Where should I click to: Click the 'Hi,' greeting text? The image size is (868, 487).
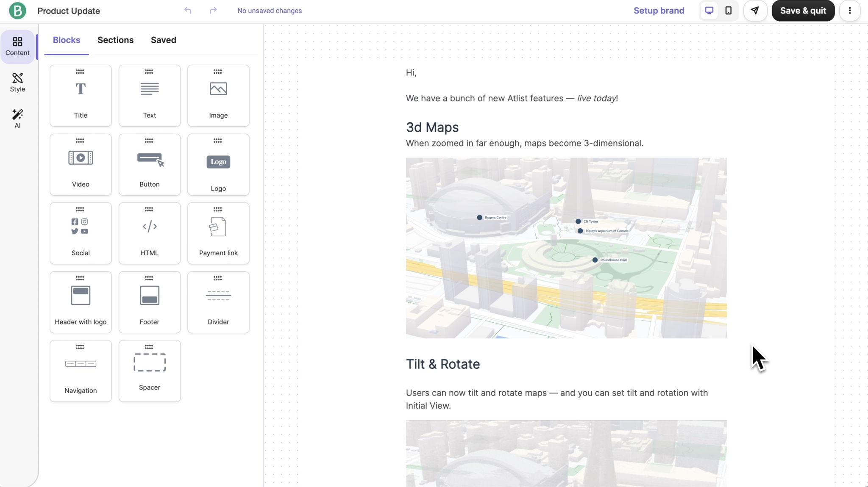(411, 73)
